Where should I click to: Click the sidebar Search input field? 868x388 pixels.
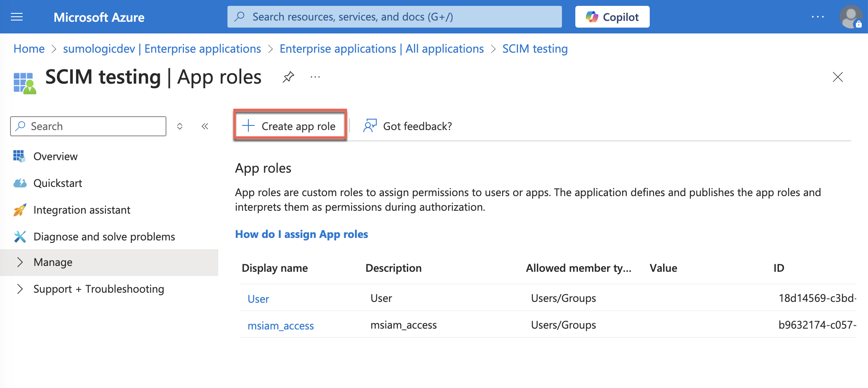(88, 126)
